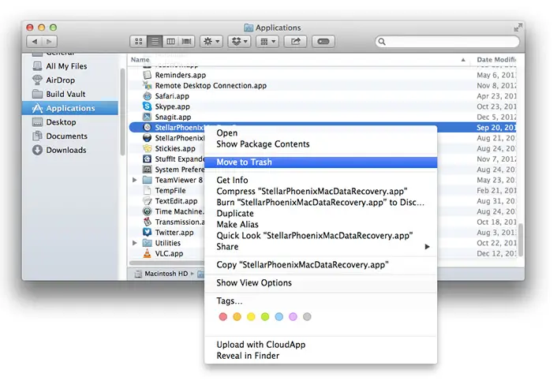Screen dimensions: 557x392
Task: Expand the TeamViewer 8 folder
Action: 135,180
